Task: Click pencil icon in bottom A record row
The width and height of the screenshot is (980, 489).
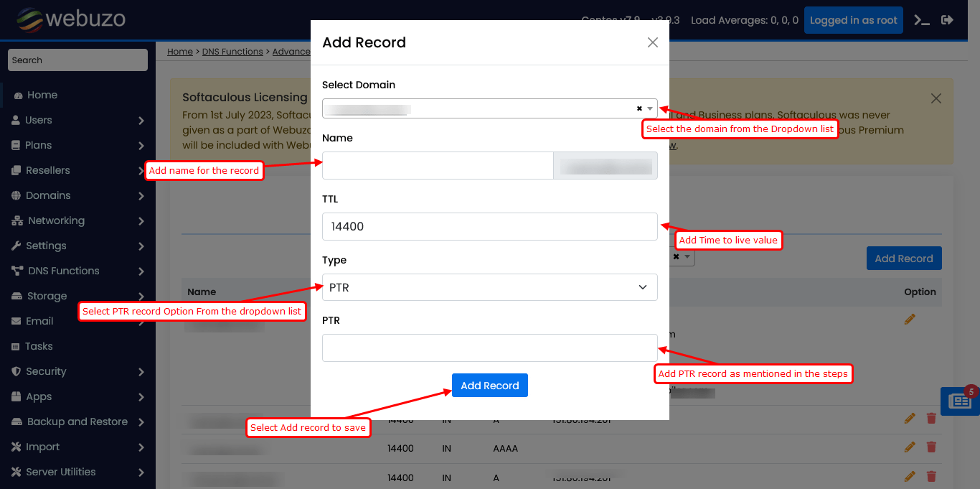Action: pos(910,476)
